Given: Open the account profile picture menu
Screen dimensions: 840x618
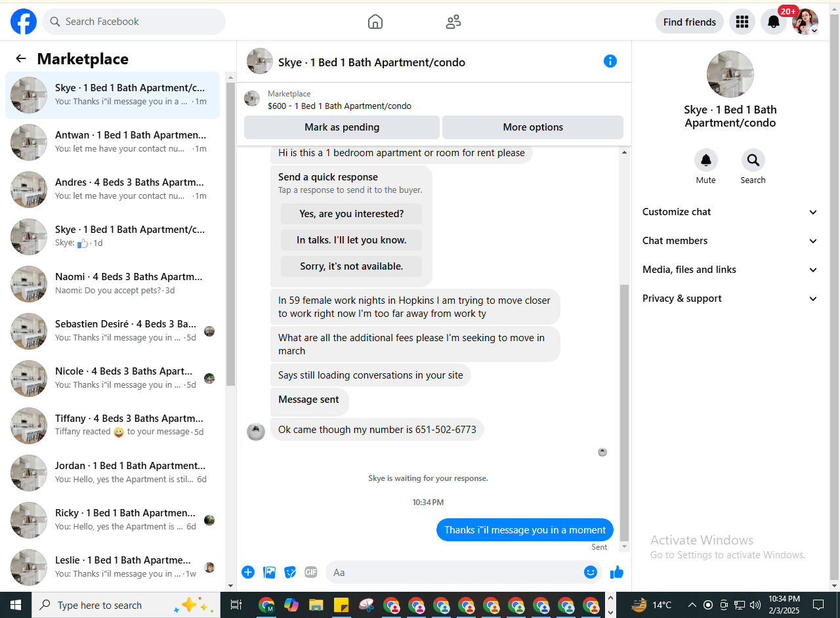Looking at the screenshot, I should (805, 22).
